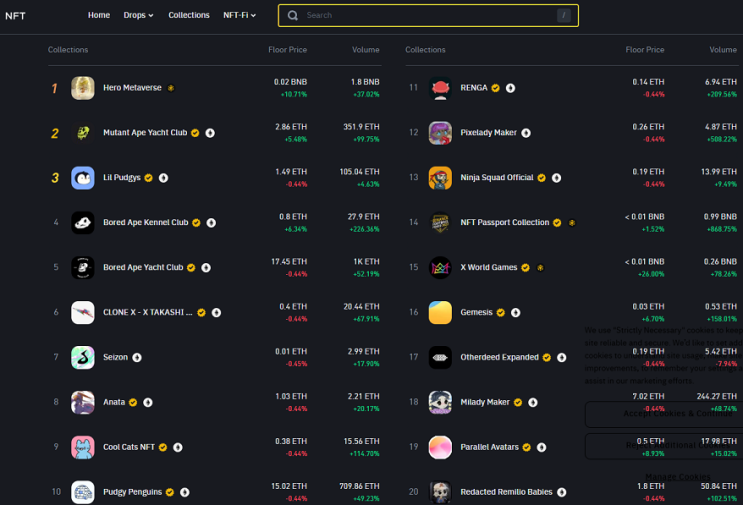This screenshot has height=505, width=743.
Task: Open Pudgy Penguins collection
Action: [132, 492]
